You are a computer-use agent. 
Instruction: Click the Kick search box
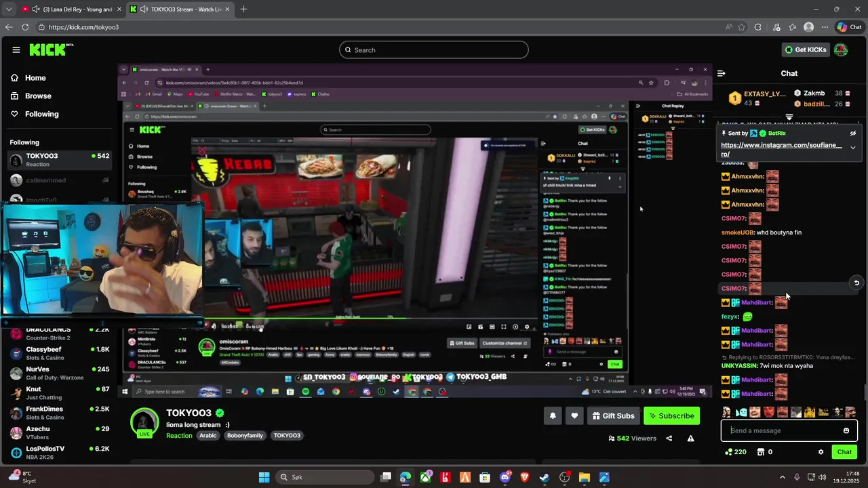(x=434, y=49)
